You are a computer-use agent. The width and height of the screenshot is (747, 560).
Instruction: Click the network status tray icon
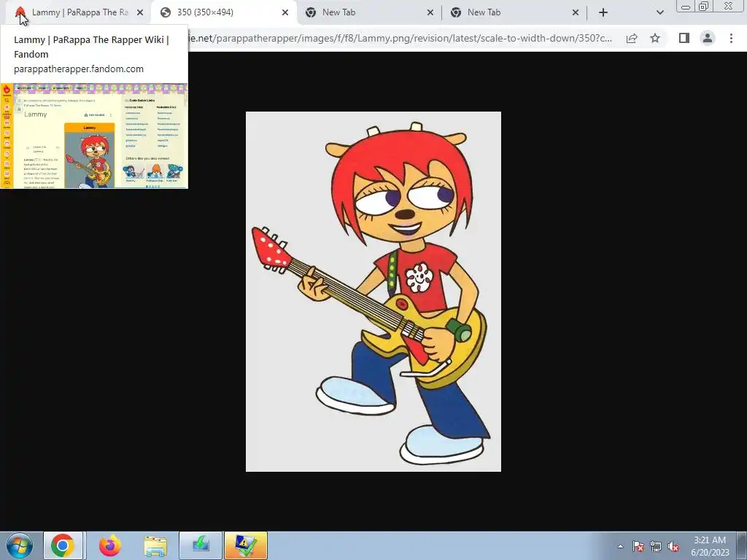pos(656,546)
